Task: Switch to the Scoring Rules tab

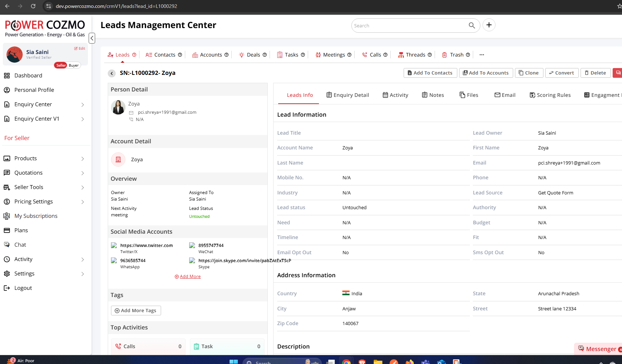Action: coord(550,95)
